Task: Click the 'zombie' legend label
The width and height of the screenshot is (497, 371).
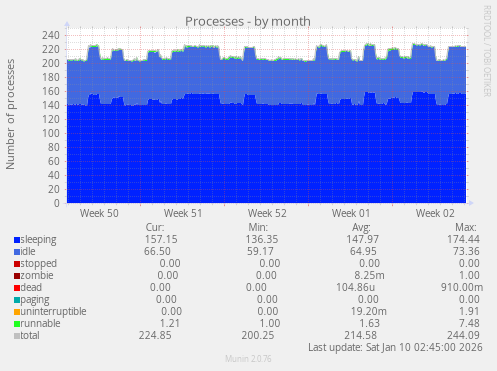Action: (x=37, y=275)
